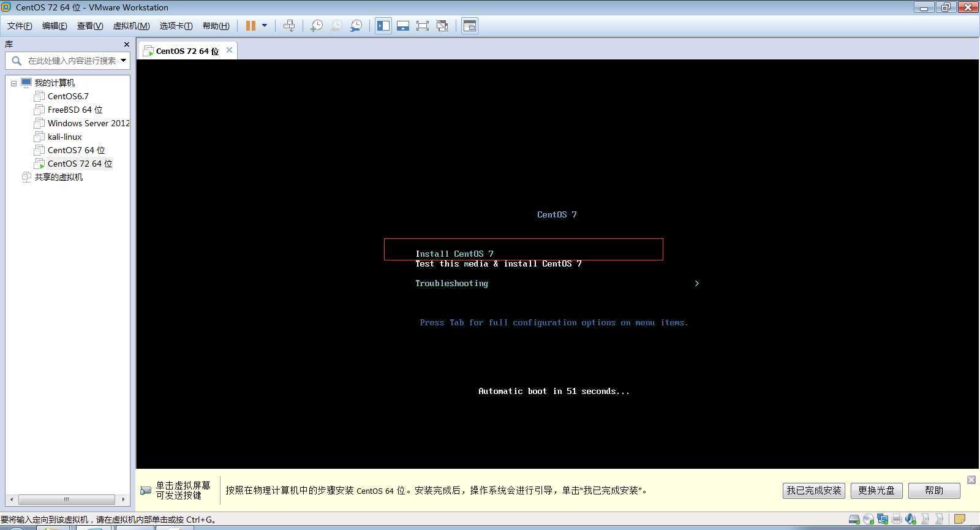
Task: Select the Troubleshooting boot entry
Action: (x=451, y=283)
